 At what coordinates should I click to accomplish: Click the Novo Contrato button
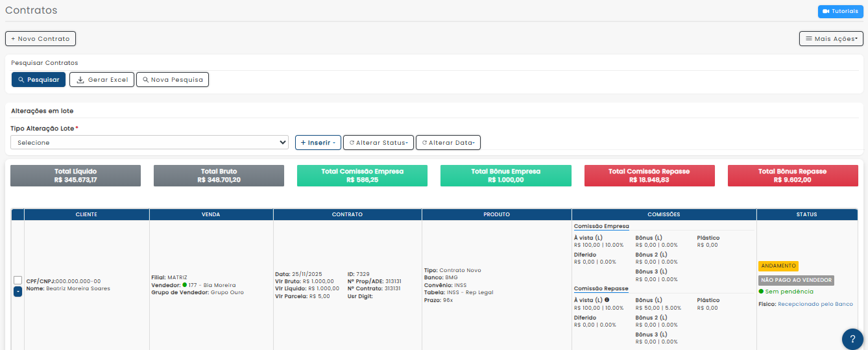coord(40,39)
